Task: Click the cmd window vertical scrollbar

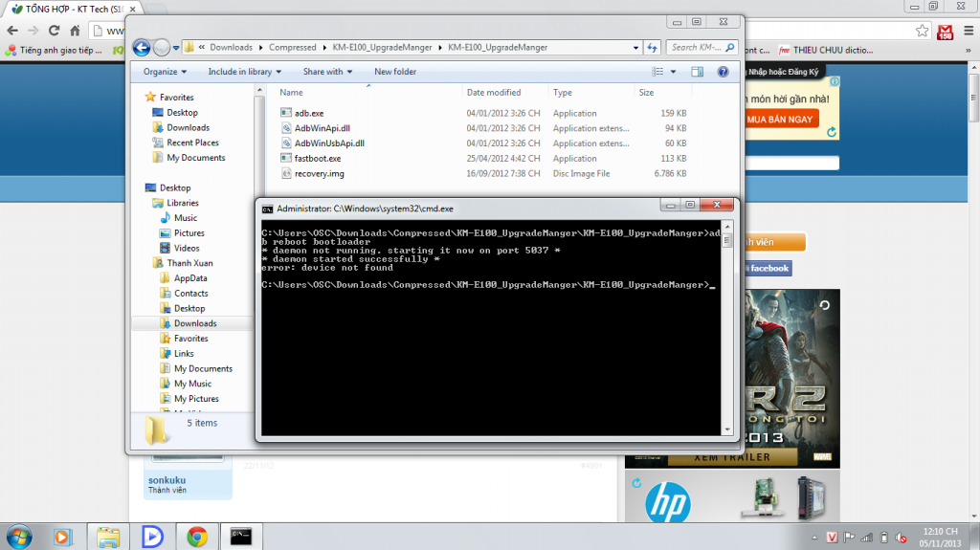Action: [727, 325]
